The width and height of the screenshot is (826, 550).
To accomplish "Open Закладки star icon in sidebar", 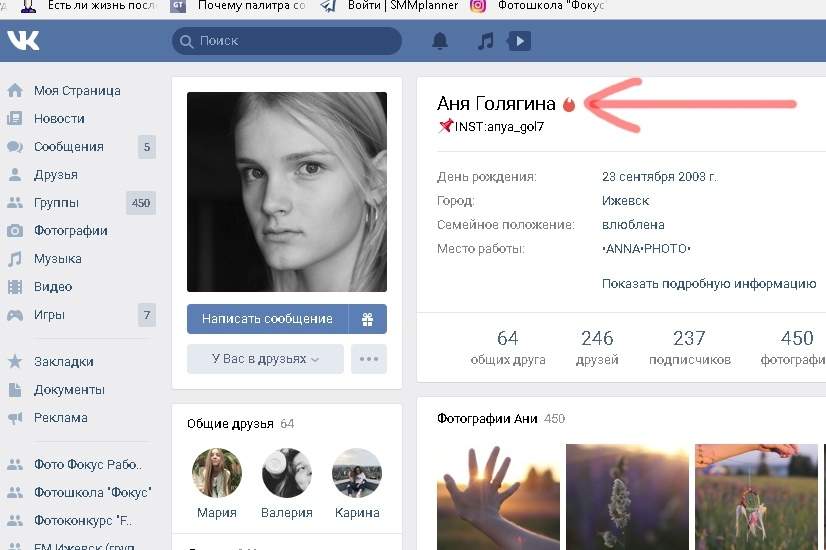I will click(x=15, y=361).
